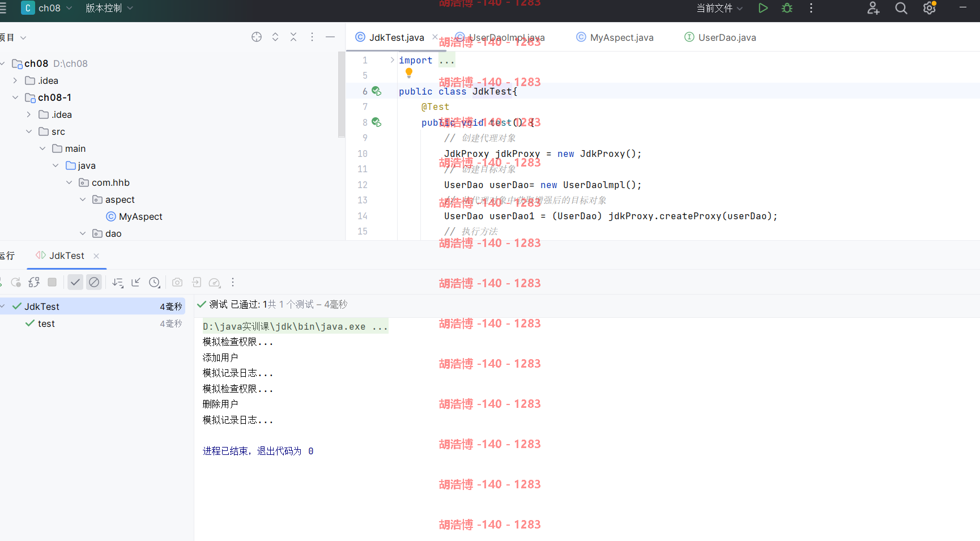
Task: Open test history clock icon
Action: (155, 282)
